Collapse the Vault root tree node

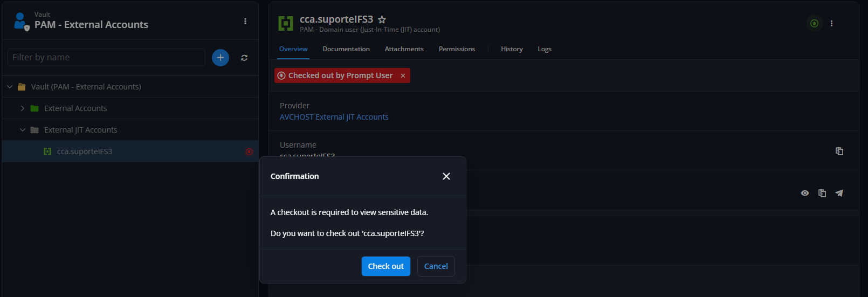pos(10,87)
